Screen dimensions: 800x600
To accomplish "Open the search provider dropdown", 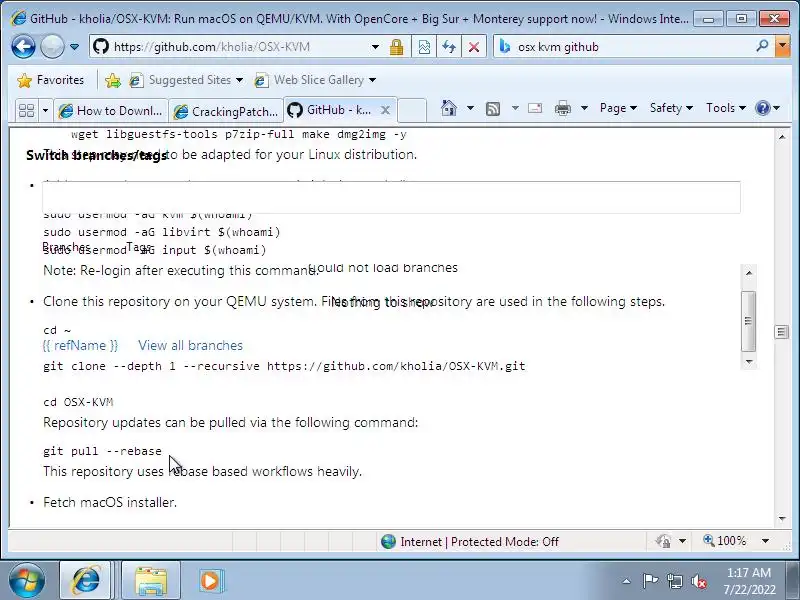I will click(782, 46).
